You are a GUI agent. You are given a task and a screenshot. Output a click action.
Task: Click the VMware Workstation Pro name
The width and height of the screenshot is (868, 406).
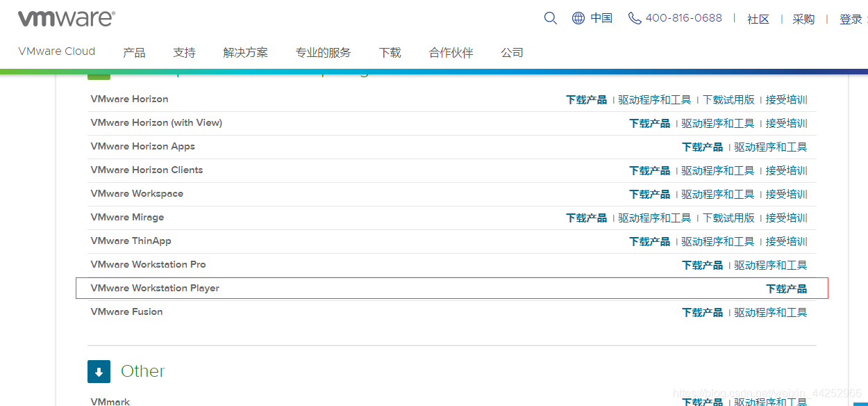(148, 264)
